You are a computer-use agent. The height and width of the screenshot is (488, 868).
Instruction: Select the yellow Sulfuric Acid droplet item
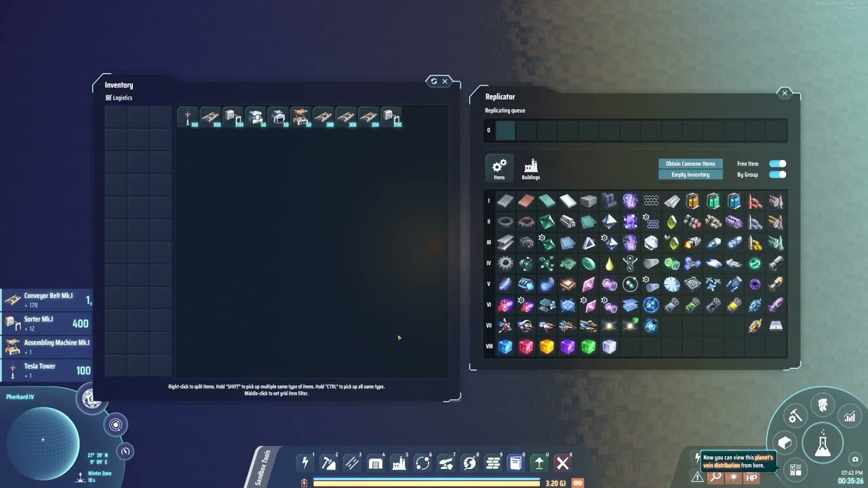click(x=609, y=263)
